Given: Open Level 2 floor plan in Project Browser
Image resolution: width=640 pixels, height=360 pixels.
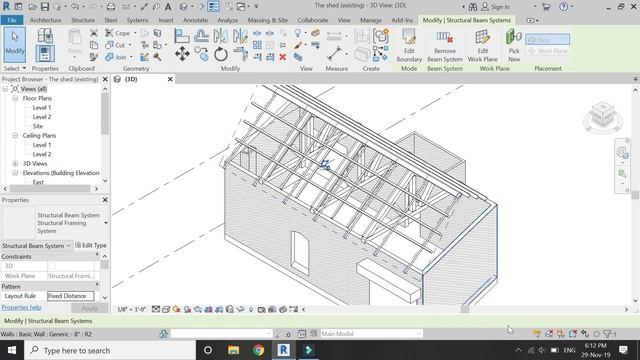Looking at the screenshot, I should [42, 117].
